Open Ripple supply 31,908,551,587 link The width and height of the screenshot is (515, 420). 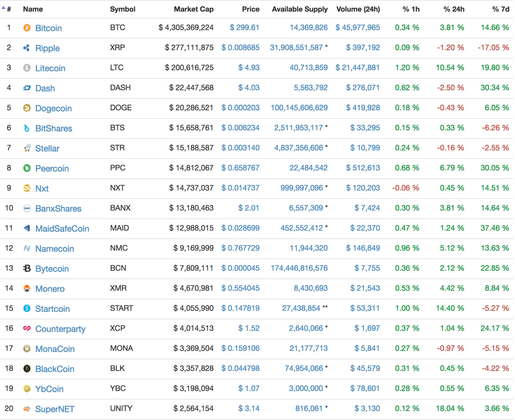(297, 47)
